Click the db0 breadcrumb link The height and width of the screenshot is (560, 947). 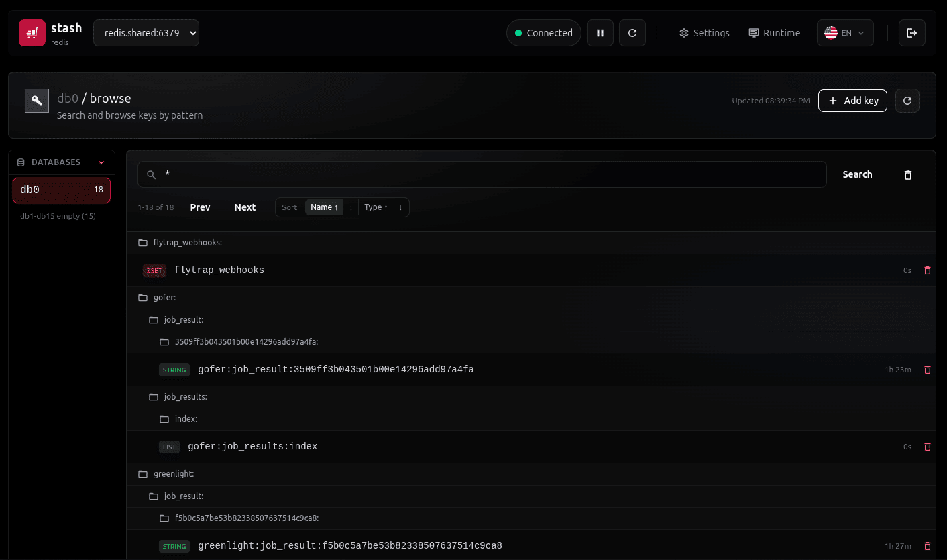click(68, 98)
